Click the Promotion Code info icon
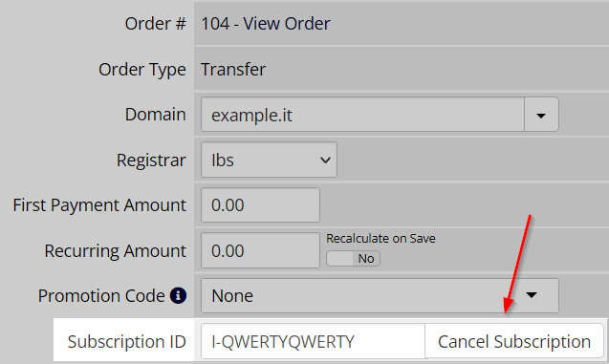Screen dimensions: 609x364 [x=178, y=296]
